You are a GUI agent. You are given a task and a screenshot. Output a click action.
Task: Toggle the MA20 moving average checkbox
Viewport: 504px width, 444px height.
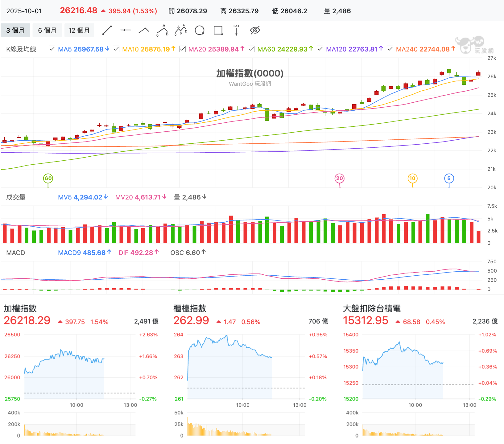point(182,49)
